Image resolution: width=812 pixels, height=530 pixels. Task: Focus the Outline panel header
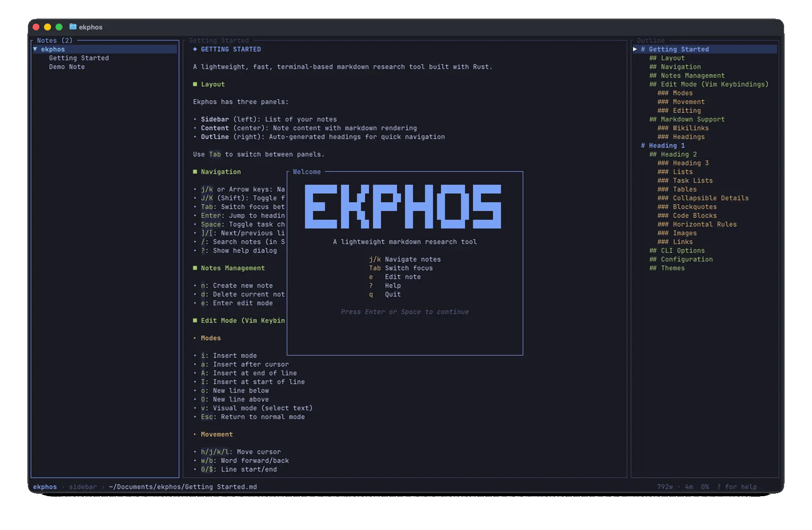click(651, 40)
